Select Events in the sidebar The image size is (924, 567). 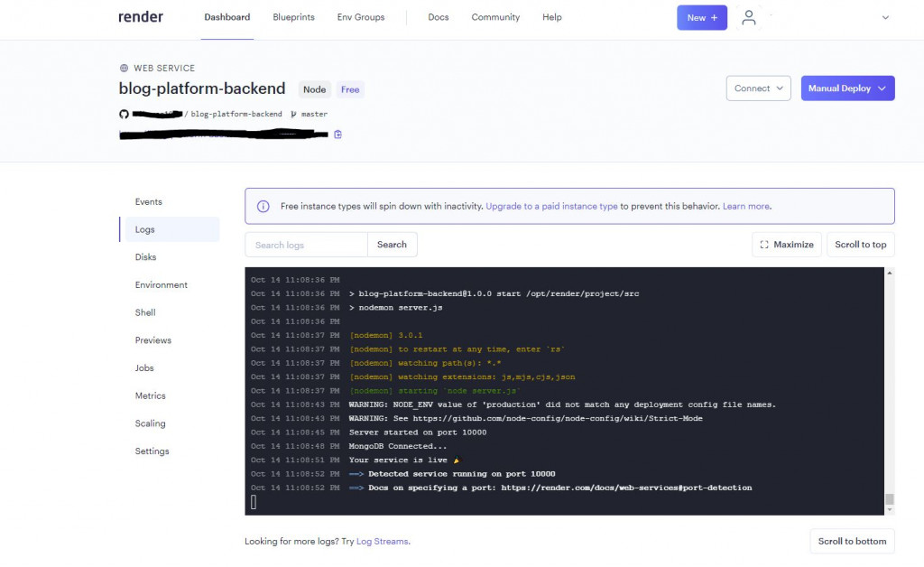(149, 201)
